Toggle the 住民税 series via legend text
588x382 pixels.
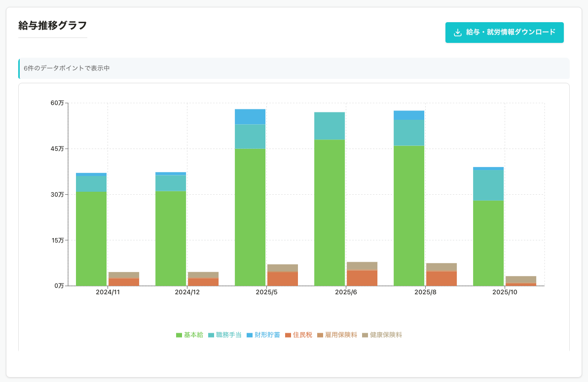tap(302, 335)
